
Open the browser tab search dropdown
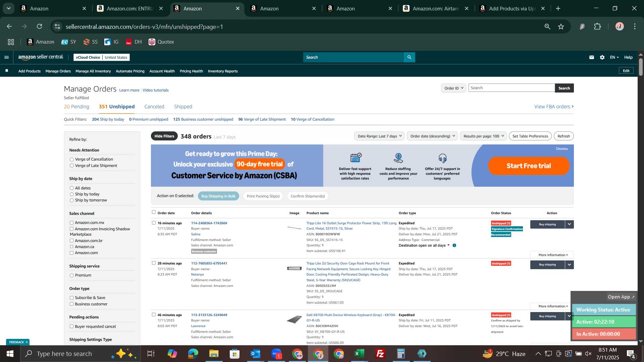click(9, 8)
